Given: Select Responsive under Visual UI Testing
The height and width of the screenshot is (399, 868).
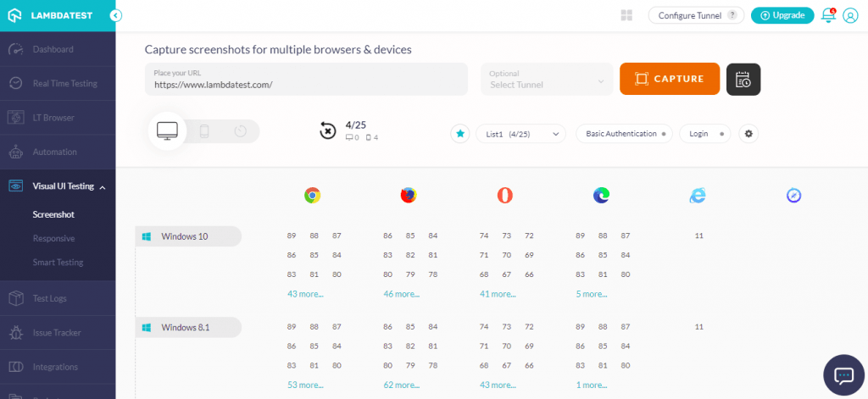Looking at the screenshot, I should [53, 239].
